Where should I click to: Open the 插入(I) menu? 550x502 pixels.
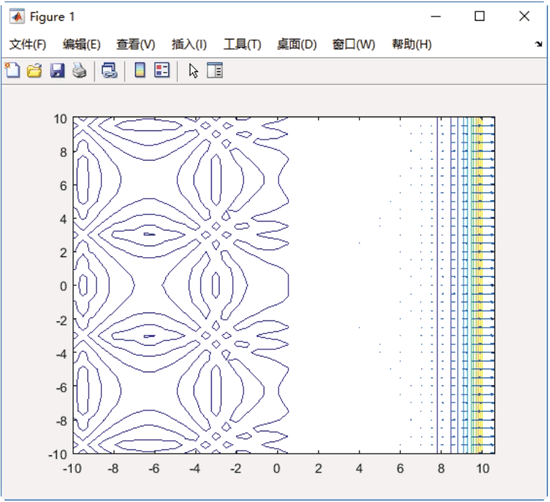click(189, 45)
